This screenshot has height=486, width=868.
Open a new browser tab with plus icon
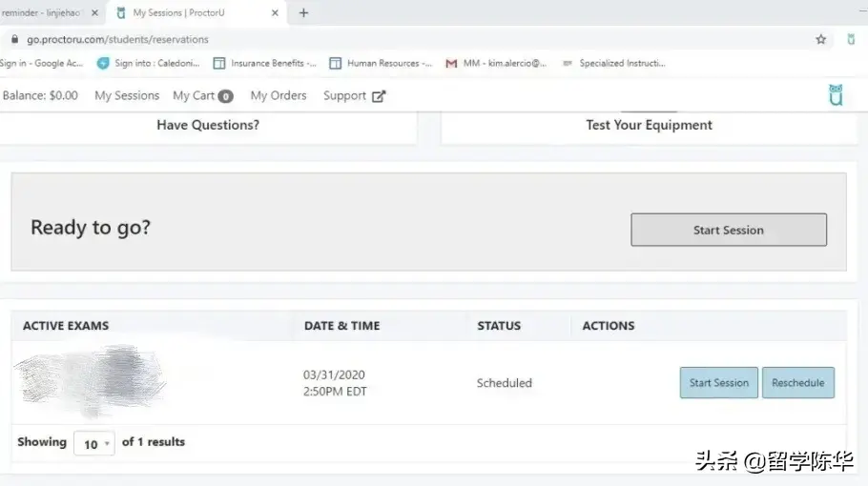click(303, 13)
